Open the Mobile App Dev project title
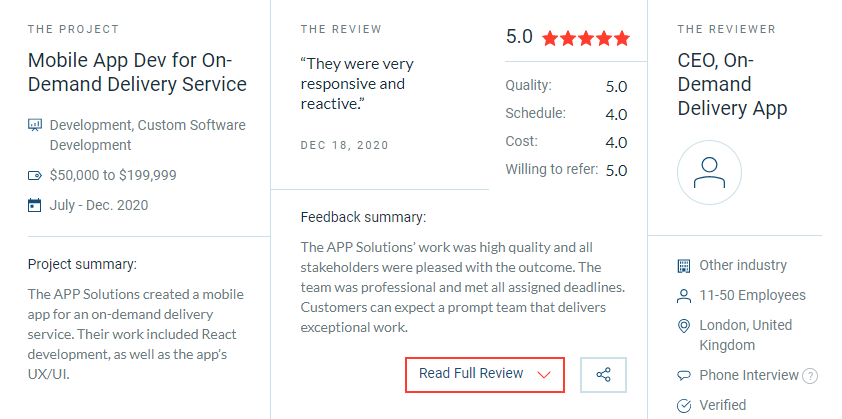Viewport: 842px width, 419px height. coord(137,72)
